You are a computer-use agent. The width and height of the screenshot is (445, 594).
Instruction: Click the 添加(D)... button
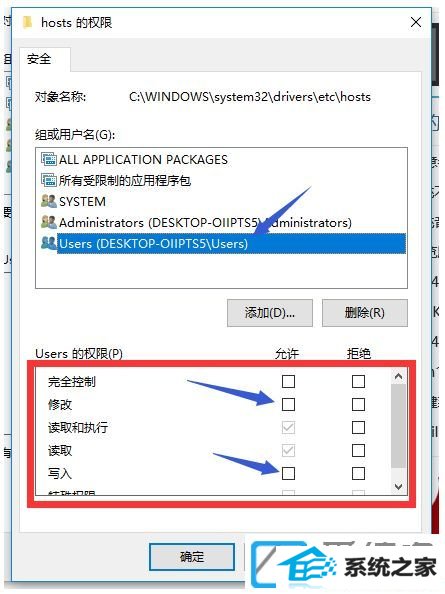(x=270, y=313)
